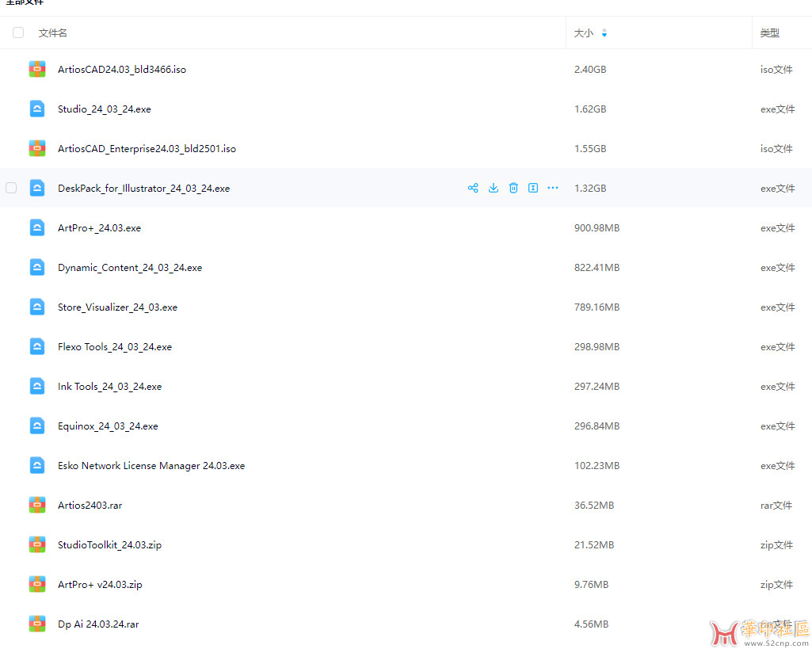Open Esko Network License Manager 24.03.exe name

tap(151, 466)
